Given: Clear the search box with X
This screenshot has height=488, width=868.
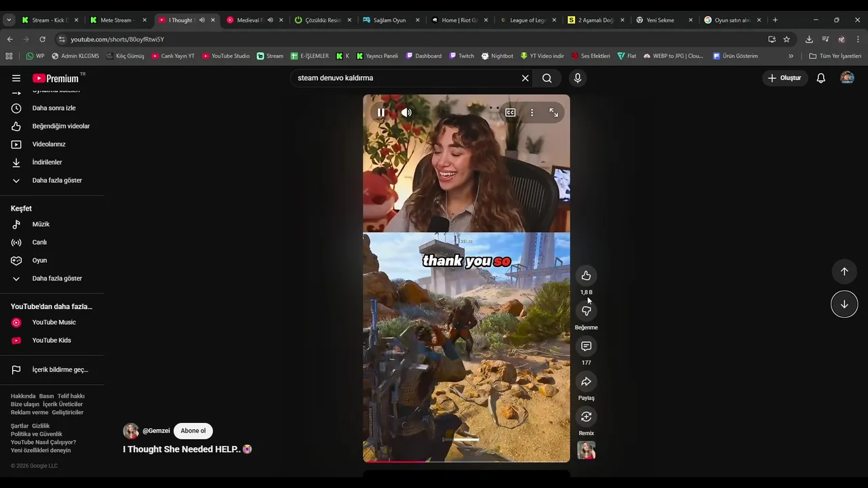Looking at the screenshot, I should click(x=525, y=78).
